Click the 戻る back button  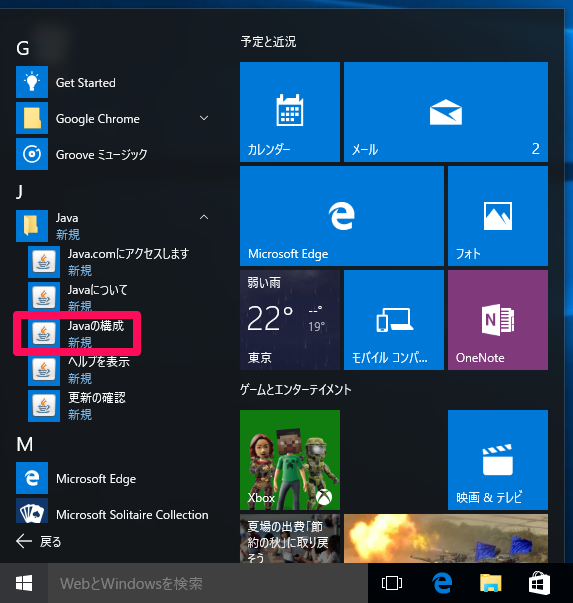pyautogui.click(x=38, y=541)
